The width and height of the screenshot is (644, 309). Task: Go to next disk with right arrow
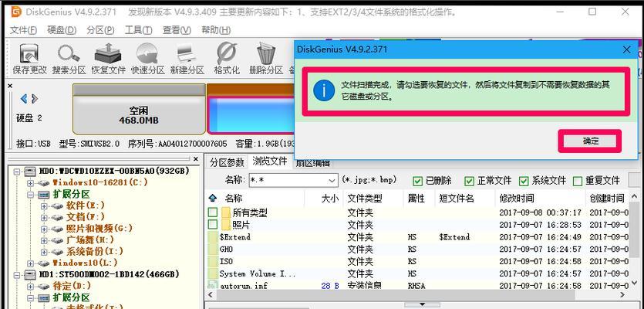(35, 99)
